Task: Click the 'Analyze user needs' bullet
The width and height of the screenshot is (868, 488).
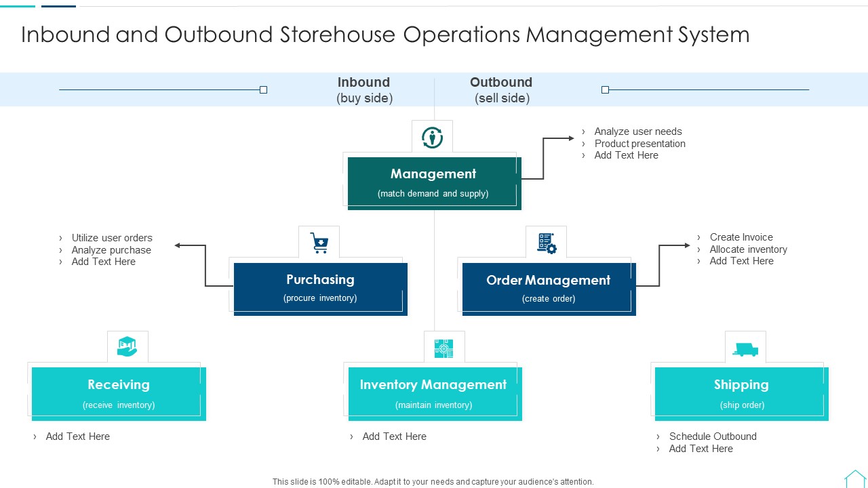Action: (x=638, y=131)
